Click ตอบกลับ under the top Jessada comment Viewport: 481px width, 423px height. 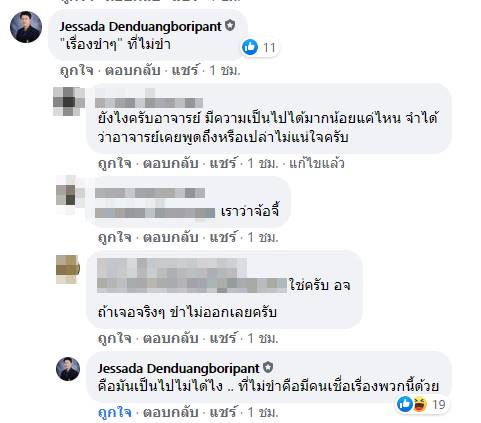133,71
